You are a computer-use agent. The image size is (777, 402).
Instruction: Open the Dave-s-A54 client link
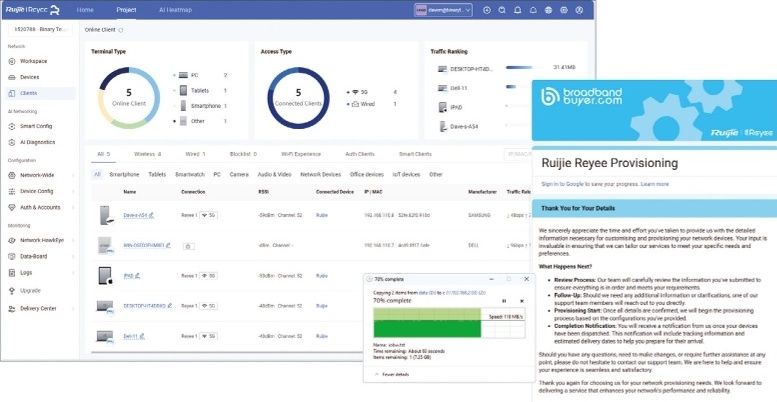click(135, 215)
